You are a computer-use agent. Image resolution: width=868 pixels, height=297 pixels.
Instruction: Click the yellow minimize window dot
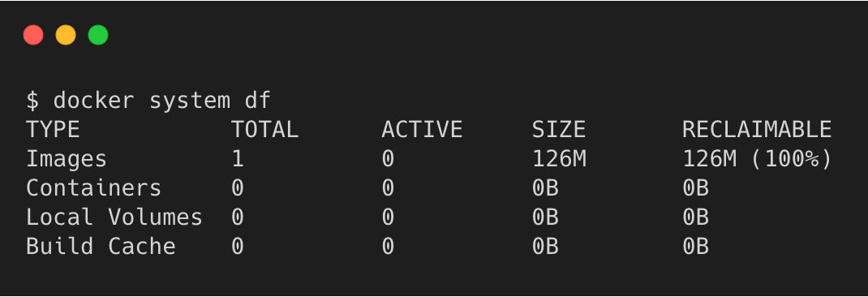[x=66, y=35]
